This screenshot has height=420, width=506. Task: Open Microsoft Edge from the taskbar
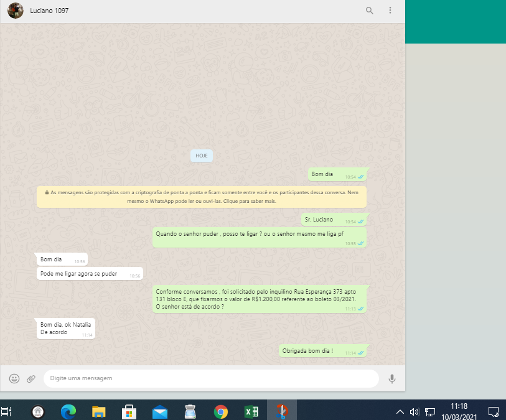coord(68,411)
